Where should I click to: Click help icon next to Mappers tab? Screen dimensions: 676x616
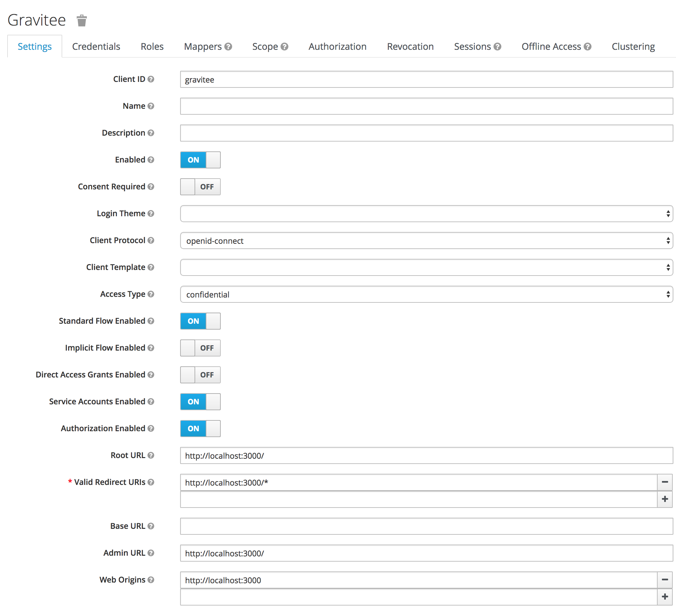tap(228, 47)
